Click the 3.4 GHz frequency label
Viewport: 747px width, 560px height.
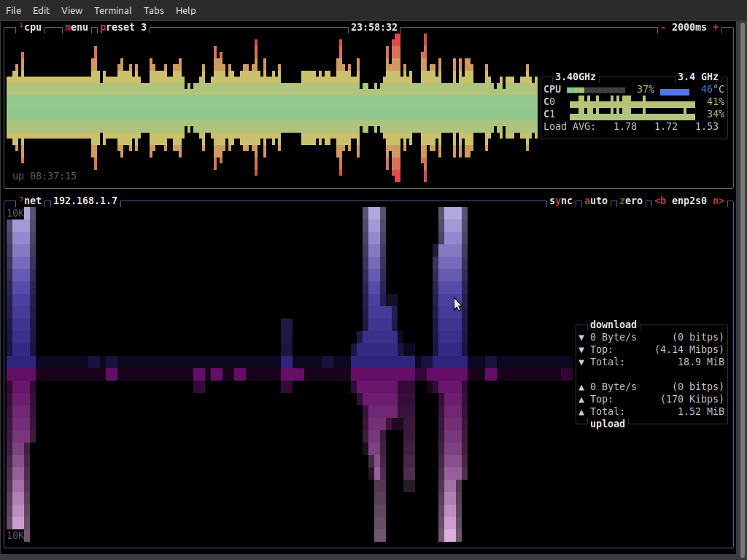click(698, 77)
